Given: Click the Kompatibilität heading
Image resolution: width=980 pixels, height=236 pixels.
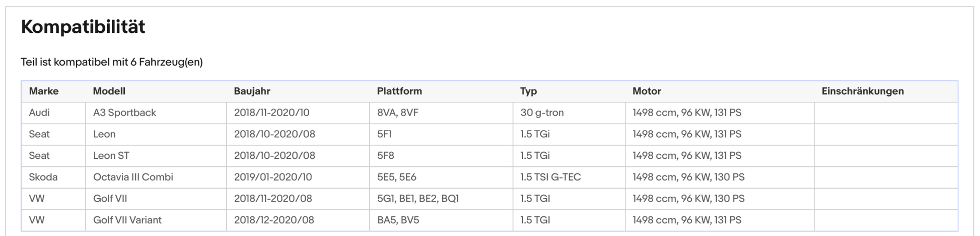Looking at the screenshot, I should coord(83,27).
